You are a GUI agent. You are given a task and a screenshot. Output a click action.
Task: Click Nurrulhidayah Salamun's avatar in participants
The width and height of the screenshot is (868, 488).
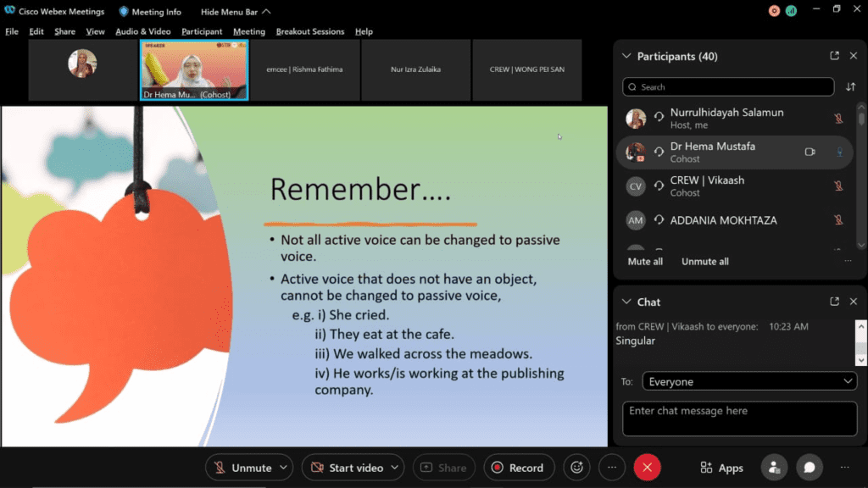coord(636,119)
